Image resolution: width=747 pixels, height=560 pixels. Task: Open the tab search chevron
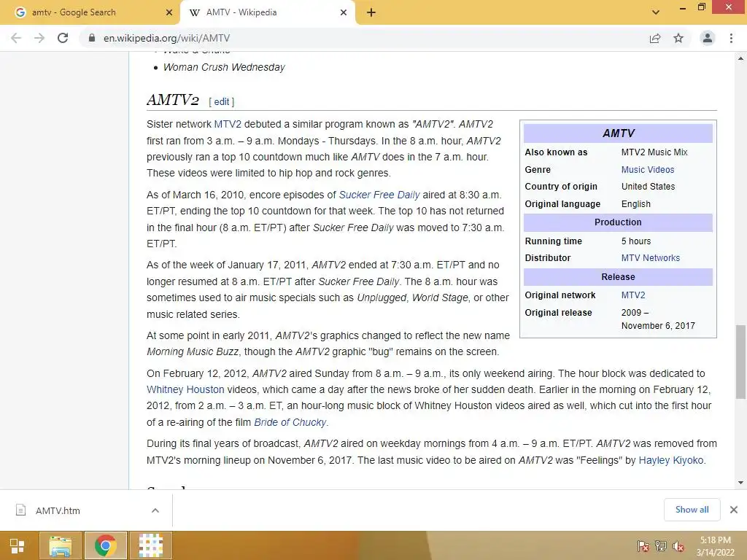click(656, 12)
